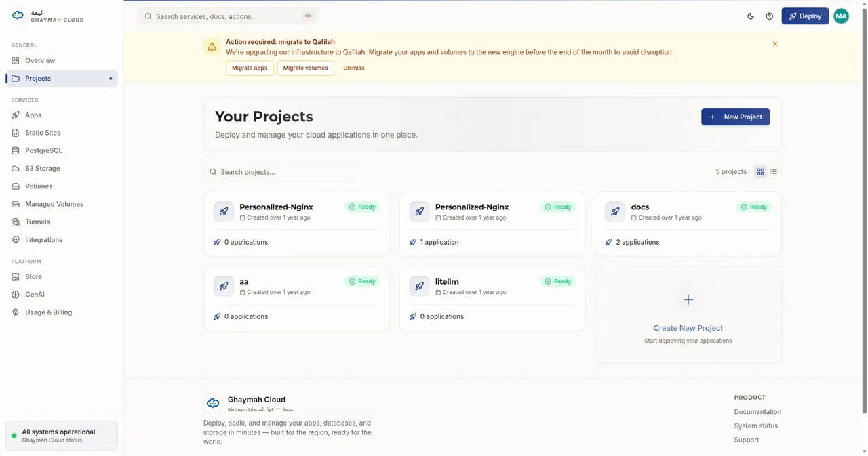Click the Tunnels icon in the sidebar
The width and height of the screenshot is (868, 456).
[x=16, y=222]
